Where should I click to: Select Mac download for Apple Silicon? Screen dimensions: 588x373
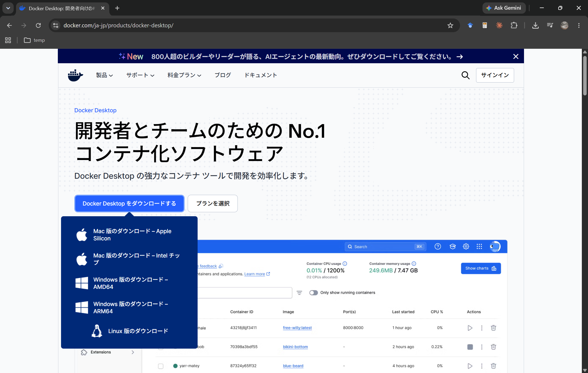point(129,235)
